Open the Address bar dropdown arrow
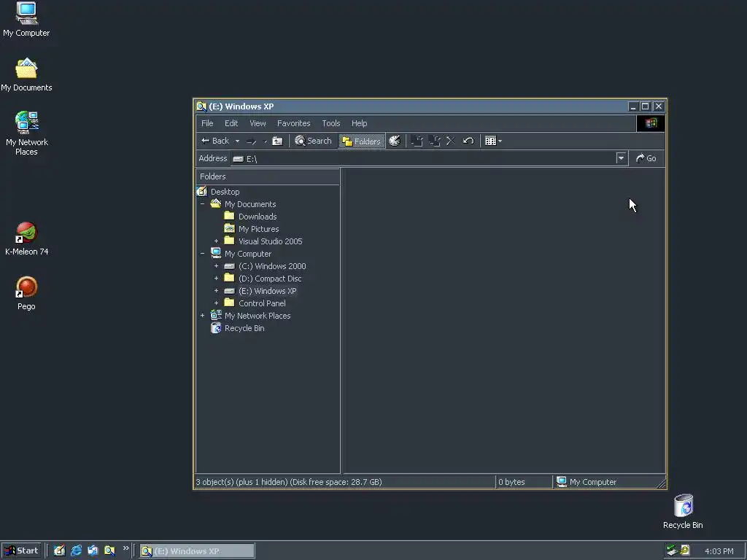 point(621,158)
